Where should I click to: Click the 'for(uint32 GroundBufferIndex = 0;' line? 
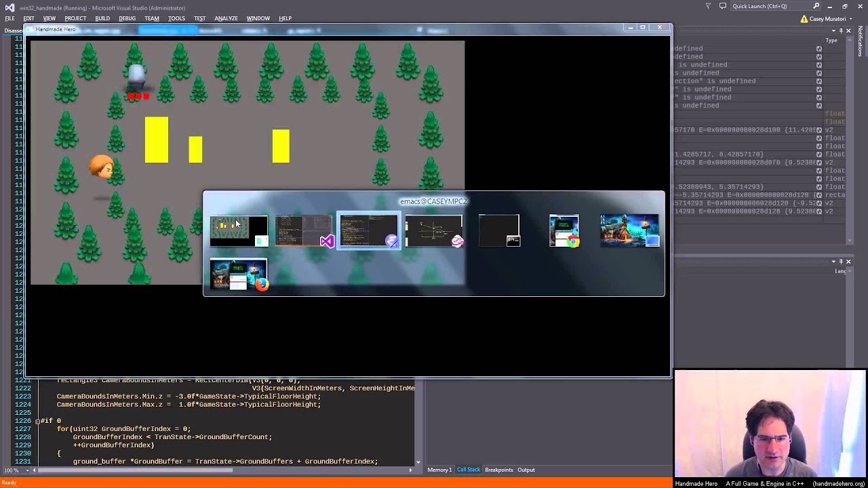point(123,429)
